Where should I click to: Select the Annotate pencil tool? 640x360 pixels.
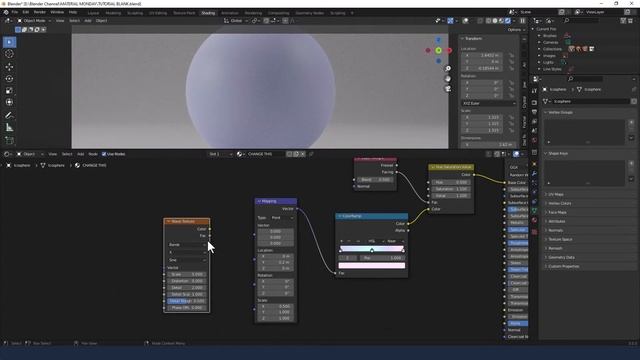click(9, 116)
